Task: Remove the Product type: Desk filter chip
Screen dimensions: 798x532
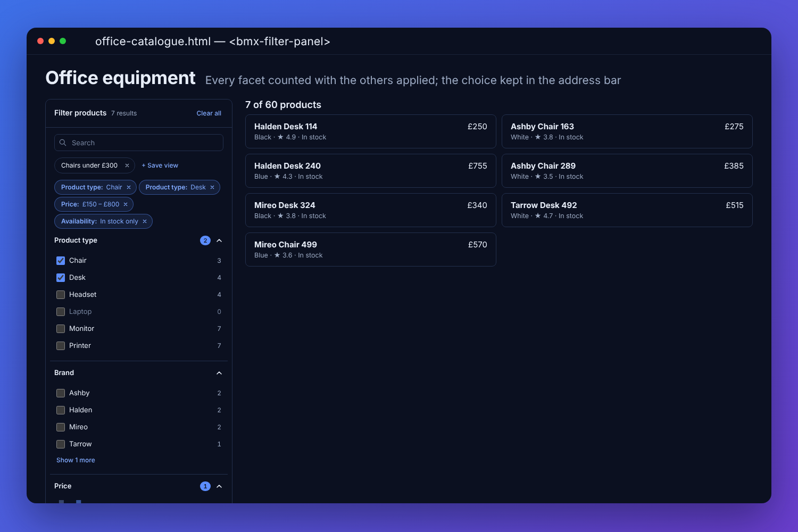Action: click(212, 187)
